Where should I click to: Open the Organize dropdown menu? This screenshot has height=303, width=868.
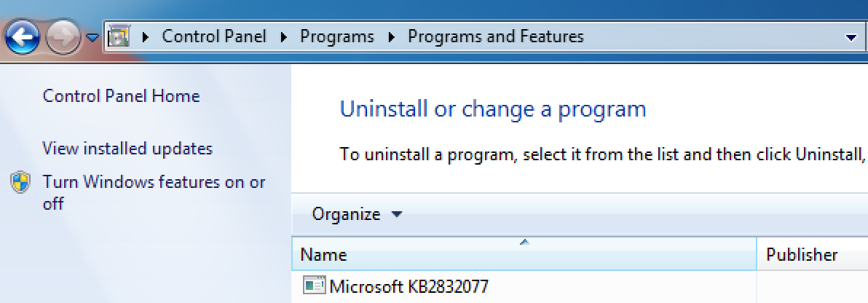356,214
